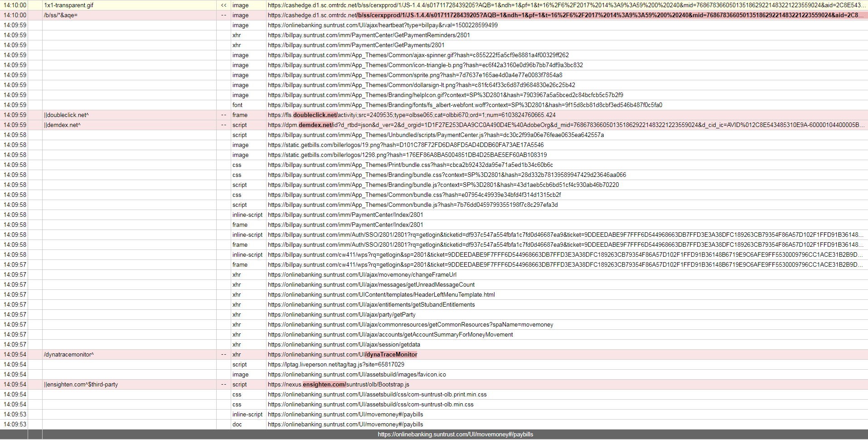Click the -- marker beside the demdex.net entry
868x440 pixels.
coord(223,125)
